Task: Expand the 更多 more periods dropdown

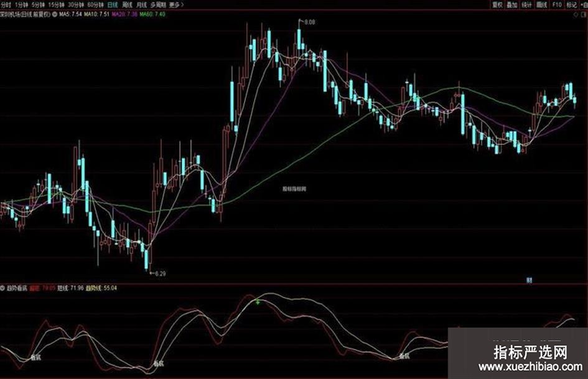Action: tap(176, 5)
